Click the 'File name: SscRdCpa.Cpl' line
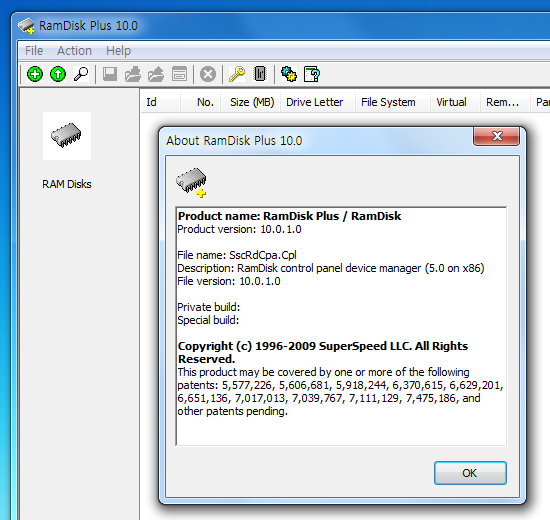This screenshot has width=550, height=520. point(237,255)
